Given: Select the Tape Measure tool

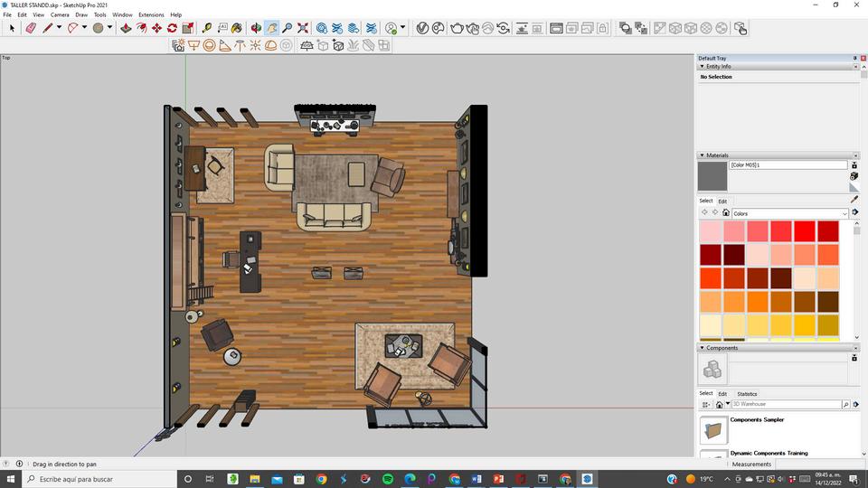Looking at the screenshot, I should (x=207, y=28).
